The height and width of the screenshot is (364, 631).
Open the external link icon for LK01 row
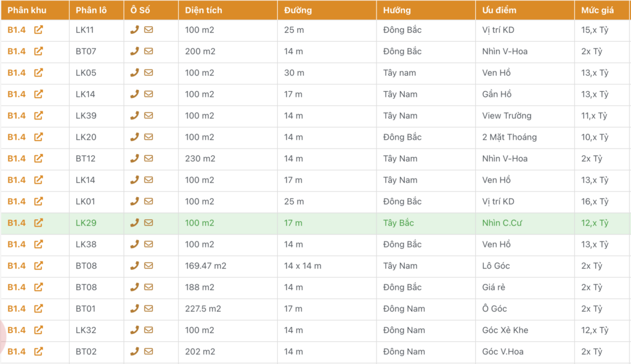(38, 201)
